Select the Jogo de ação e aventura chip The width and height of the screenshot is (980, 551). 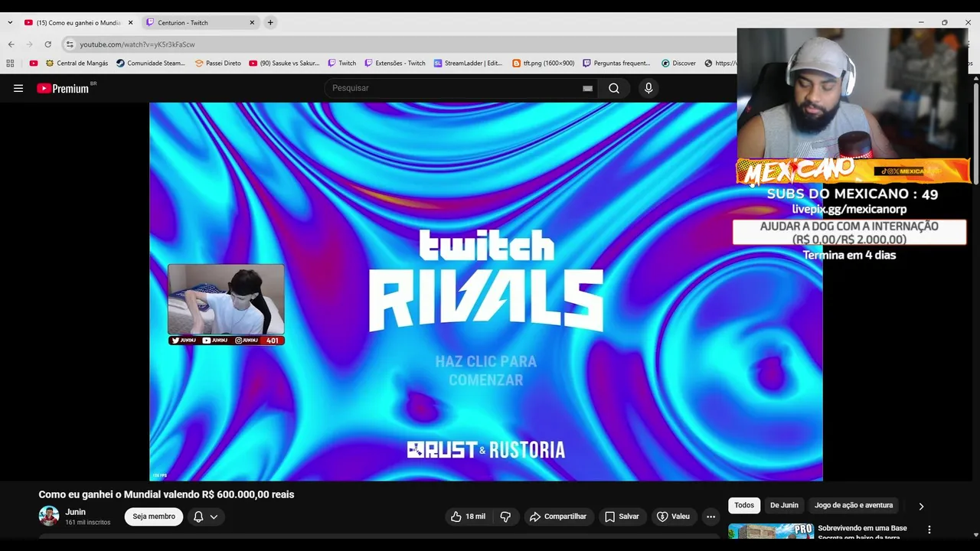coord(854,505)
